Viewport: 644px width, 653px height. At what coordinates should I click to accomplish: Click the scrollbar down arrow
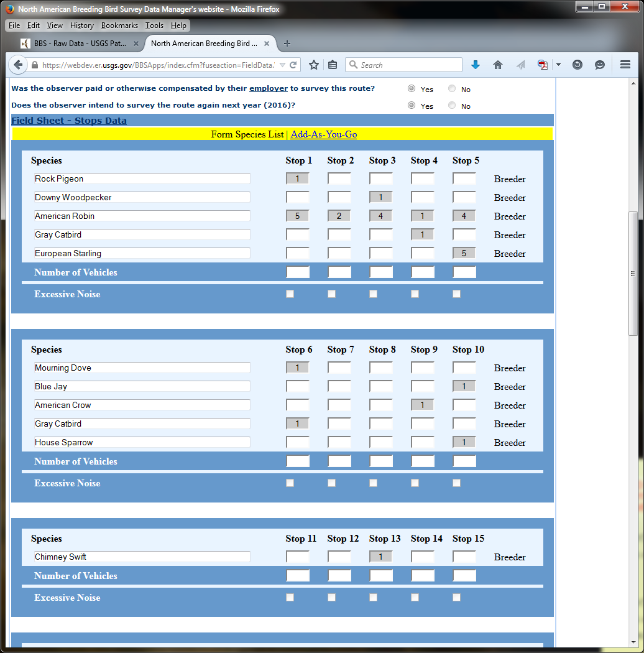(x=633, y=642)
